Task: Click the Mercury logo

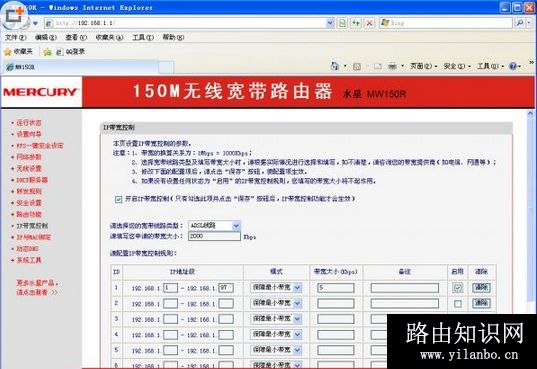Action: (x=41, y=92)
